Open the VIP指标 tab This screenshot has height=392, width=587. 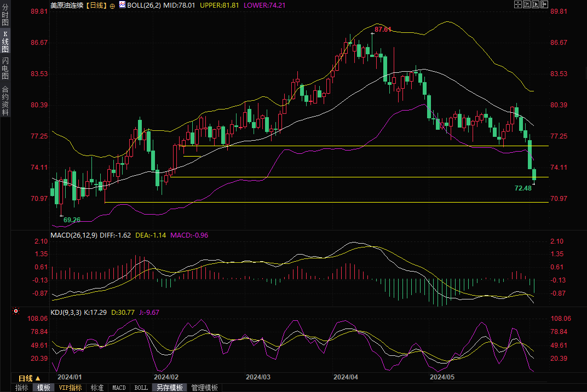[x=71, y=388]
